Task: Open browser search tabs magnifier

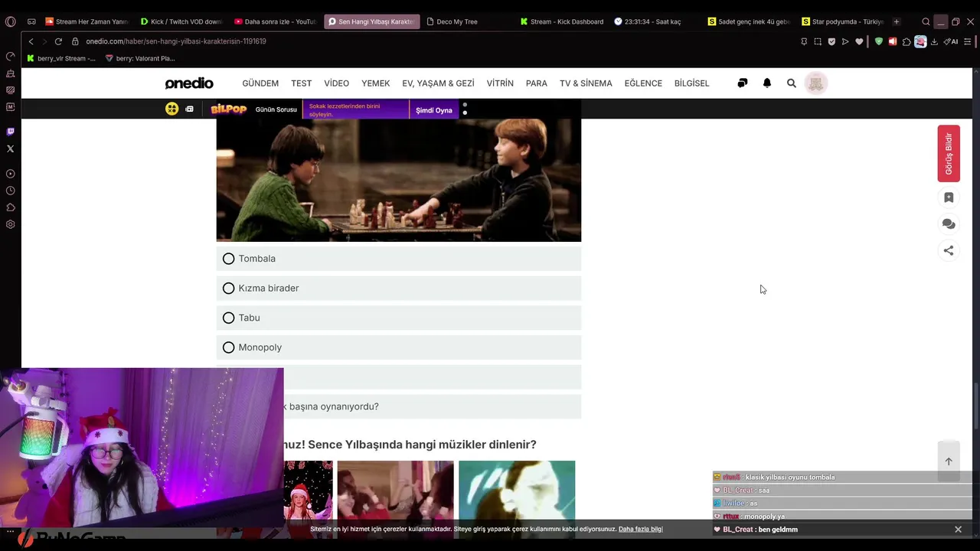Action: coord(926,21)
